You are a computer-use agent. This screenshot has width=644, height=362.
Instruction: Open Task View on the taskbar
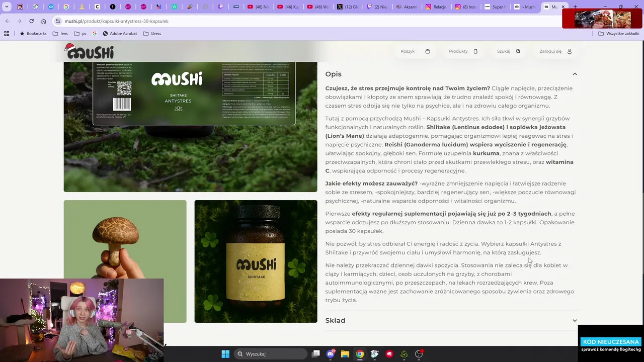coord(315,354)
